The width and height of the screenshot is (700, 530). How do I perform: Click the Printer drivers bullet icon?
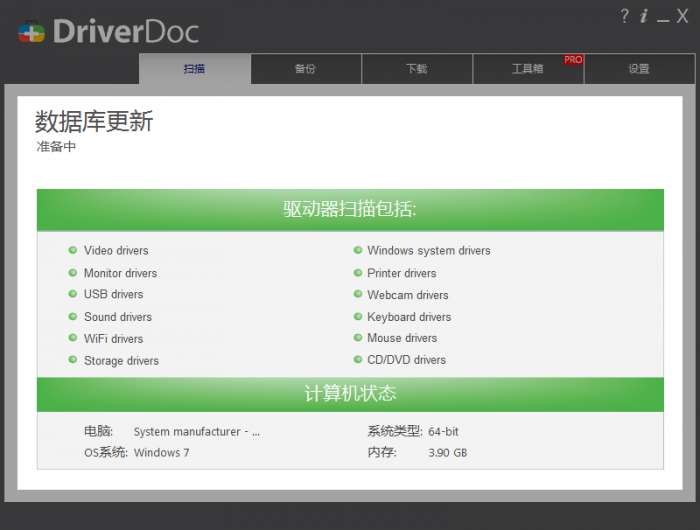pos(358,272)
